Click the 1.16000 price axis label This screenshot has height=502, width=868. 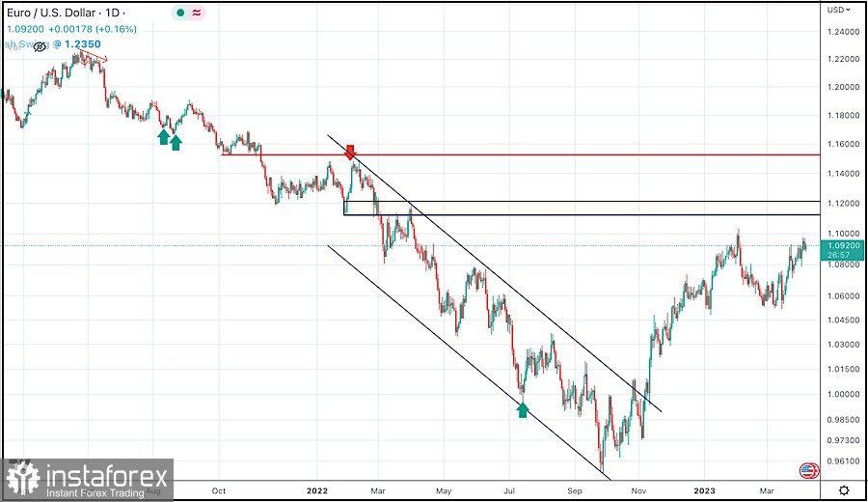point(843,144)
